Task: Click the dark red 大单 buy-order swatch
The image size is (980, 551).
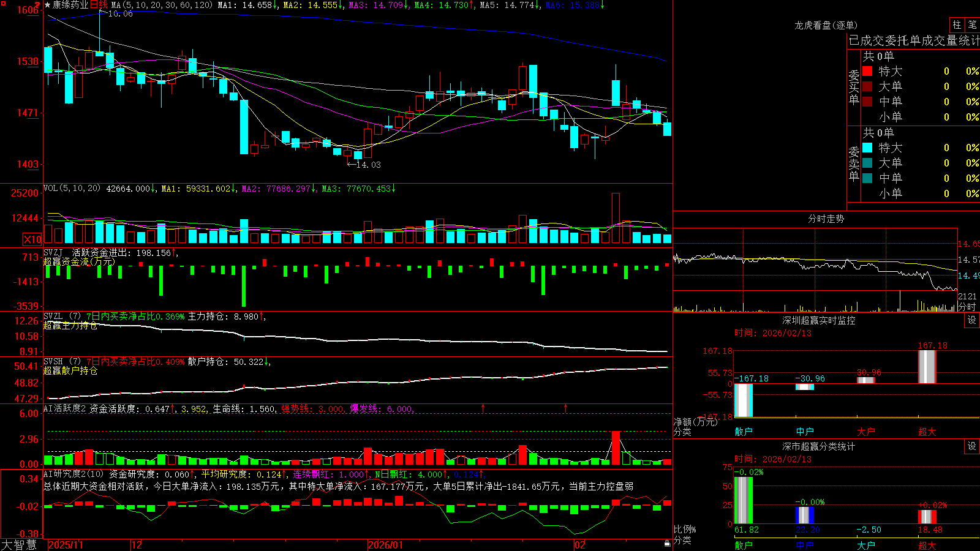Action: point(867,86)
